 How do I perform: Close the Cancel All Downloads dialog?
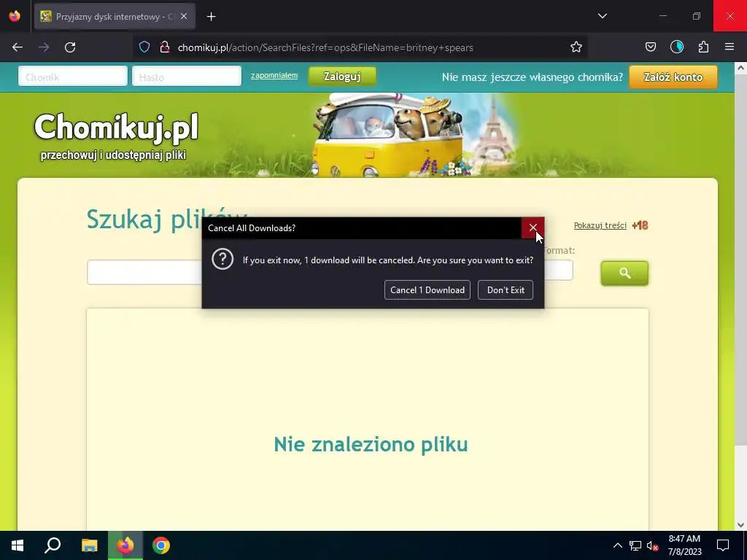533,227
